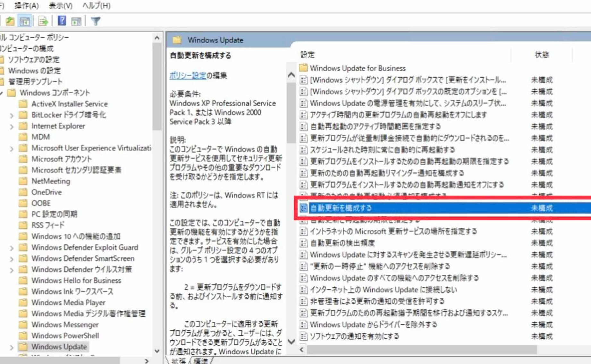Viewport: 591px width, 364px height.
Task: Select アクティブ時間内の更新プログラムの自動再起動をオフにします policy
Action: (x=398, y=115)
